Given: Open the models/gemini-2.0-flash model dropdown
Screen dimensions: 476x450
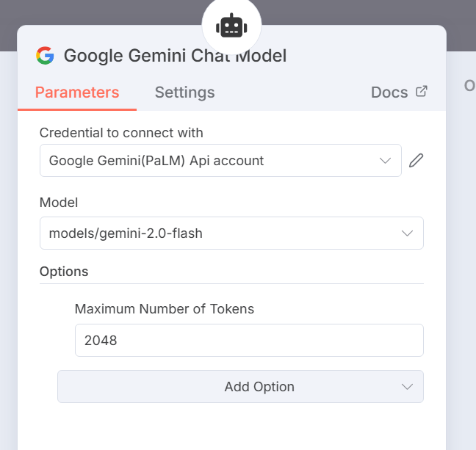Looking at the screenshot, I should point(220,233).
